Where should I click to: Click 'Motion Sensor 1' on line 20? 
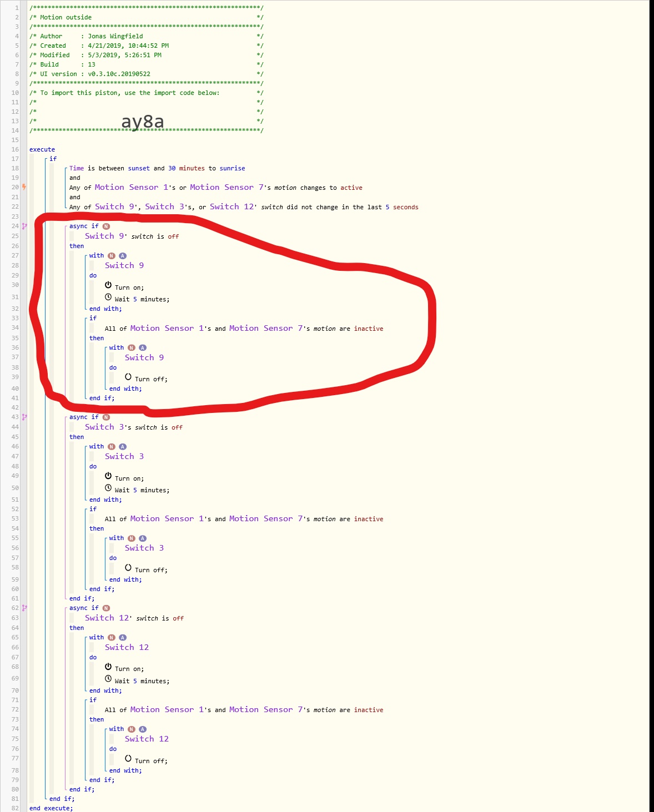[x=131, y=187]
